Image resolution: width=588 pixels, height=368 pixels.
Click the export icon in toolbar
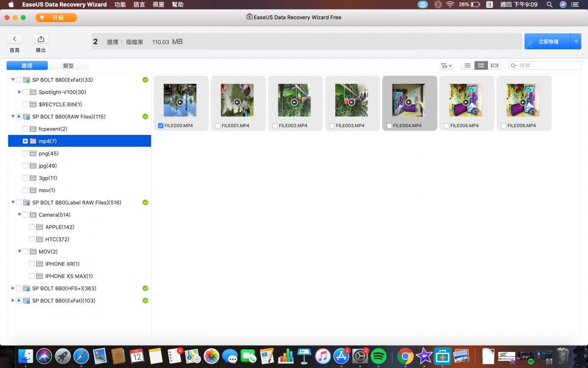[x=41, y=39]
